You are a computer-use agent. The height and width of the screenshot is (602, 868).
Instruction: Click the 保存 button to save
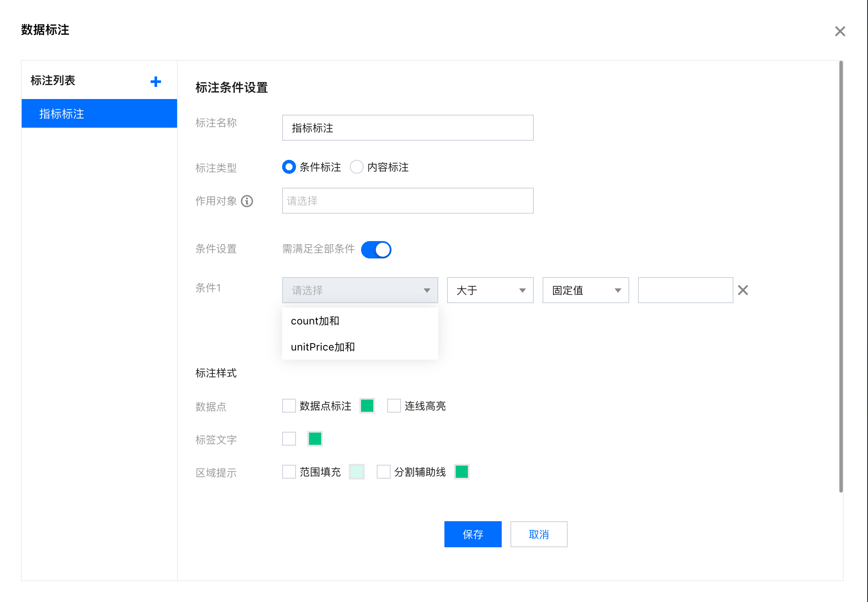(x=473, y=534)
